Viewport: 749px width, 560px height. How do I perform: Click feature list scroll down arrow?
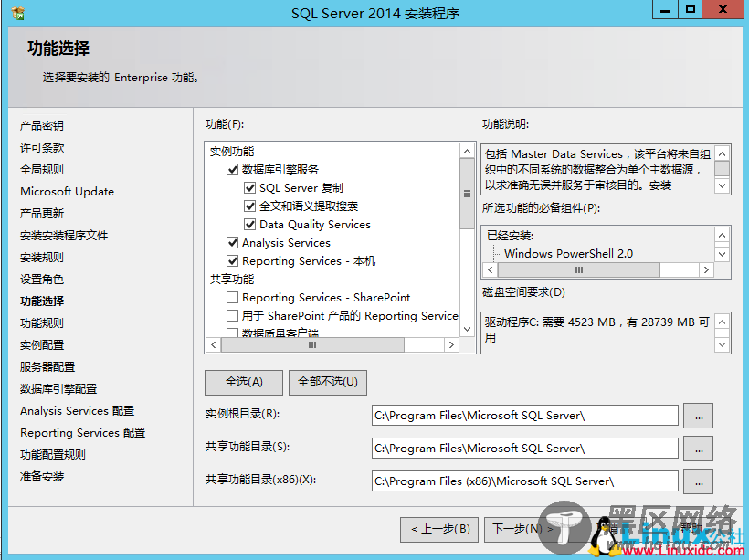coord(467,329)
